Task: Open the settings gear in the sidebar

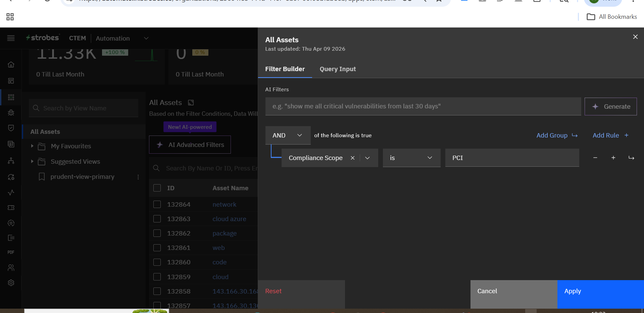Action: click(11, 283)
